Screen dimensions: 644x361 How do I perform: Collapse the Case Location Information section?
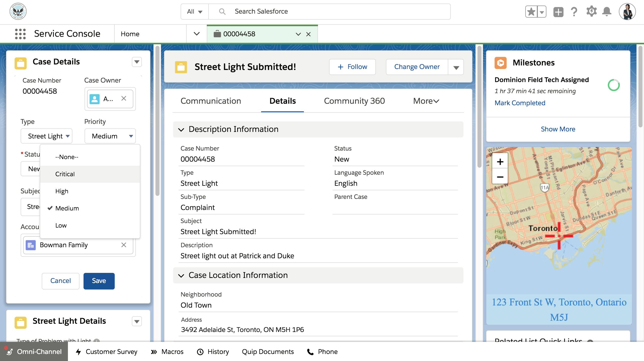pos(181,276)
